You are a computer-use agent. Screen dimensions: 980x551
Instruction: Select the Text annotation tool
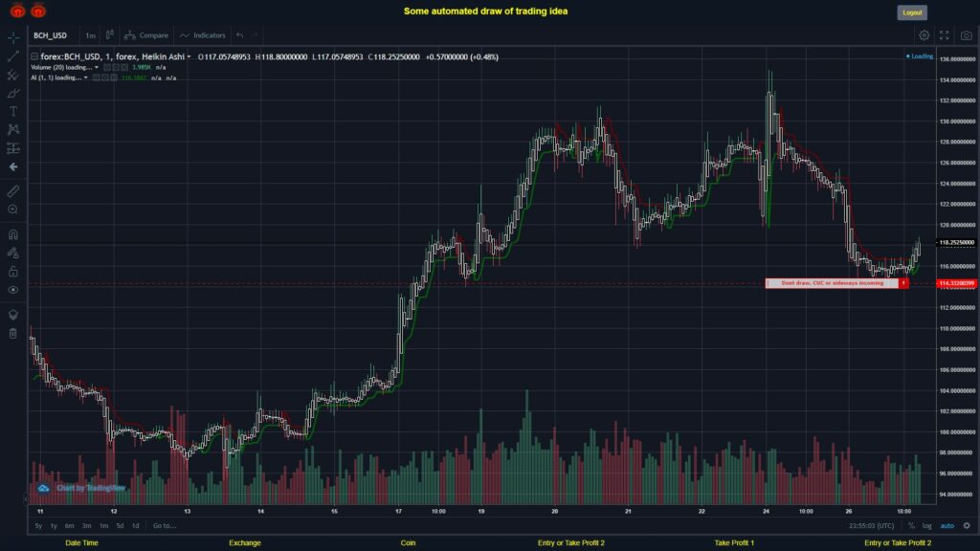13,111
